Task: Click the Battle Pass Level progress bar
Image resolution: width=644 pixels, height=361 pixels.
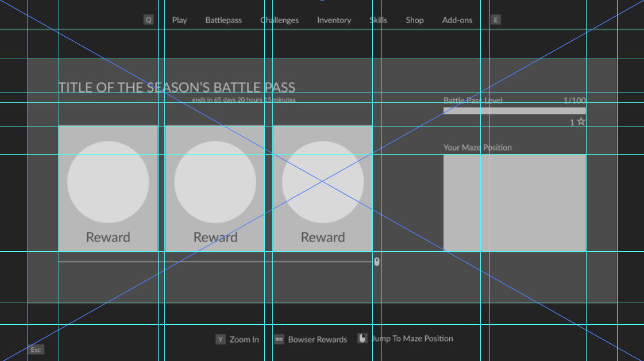Action: [x=514, y=110]
